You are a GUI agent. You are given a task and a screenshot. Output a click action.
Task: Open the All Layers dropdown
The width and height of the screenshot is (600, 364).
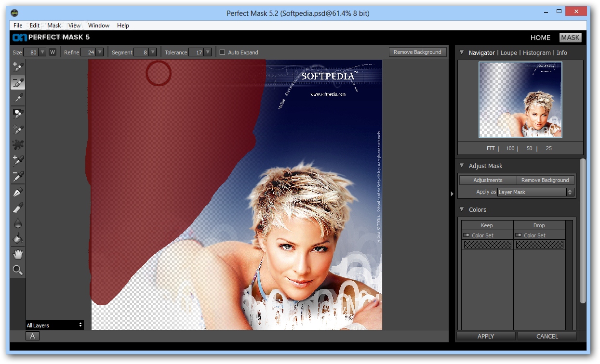[x=54, y=325]
